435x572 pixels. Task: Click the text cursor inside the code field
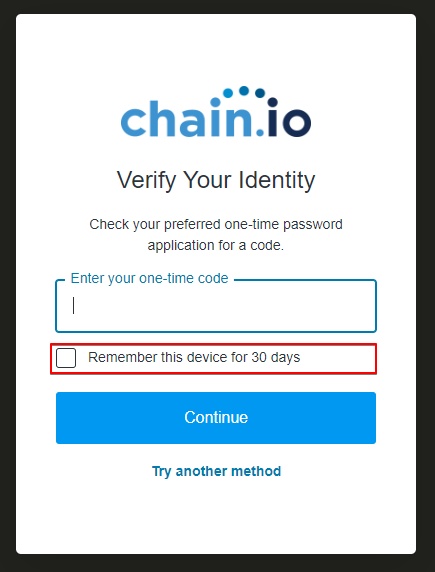pyautogui.click(x=74, y=305)
